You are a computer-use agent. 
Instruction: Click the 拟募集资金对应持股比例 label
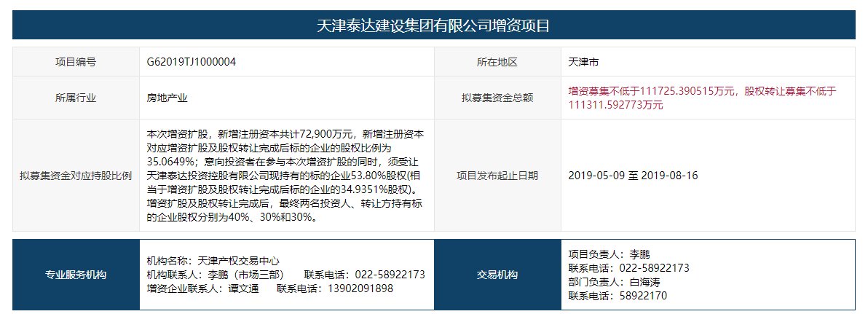click(x=76, y=176)
